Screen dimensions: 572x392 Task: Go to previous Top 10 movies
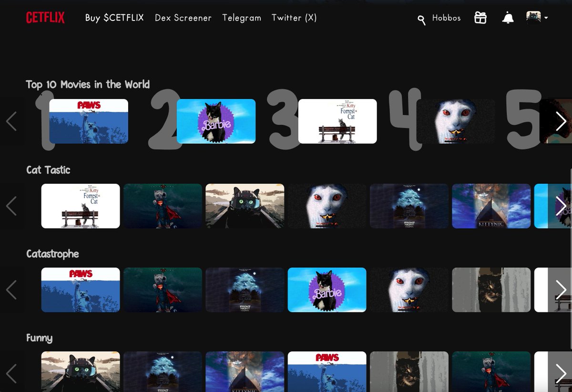click(x=11, y=121)
